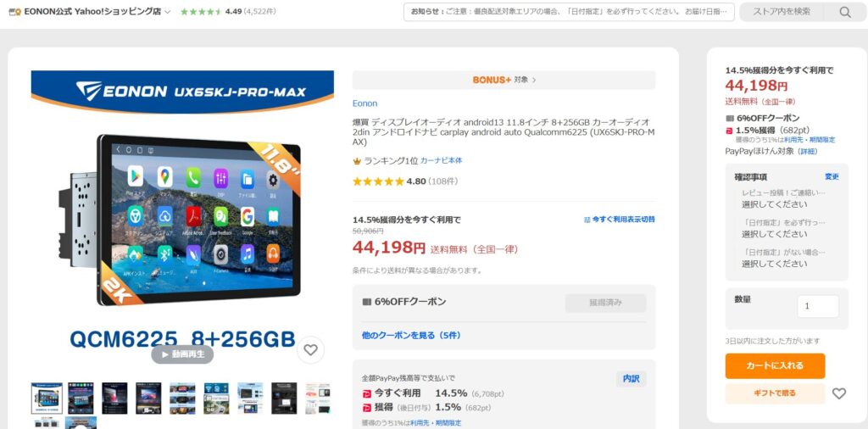868x429 pixels.
Task: Click the ストア内を検索 search field
Action: tap(782, 12)
